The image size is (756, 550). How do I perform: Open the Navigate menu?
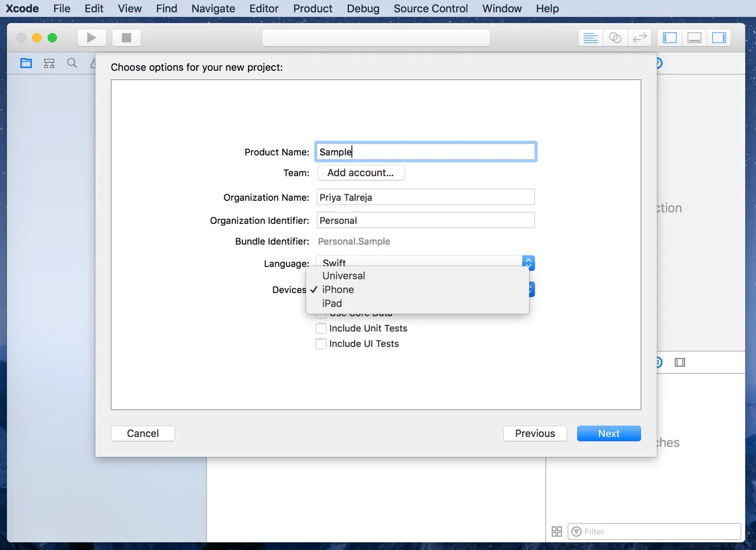[213, 8]
